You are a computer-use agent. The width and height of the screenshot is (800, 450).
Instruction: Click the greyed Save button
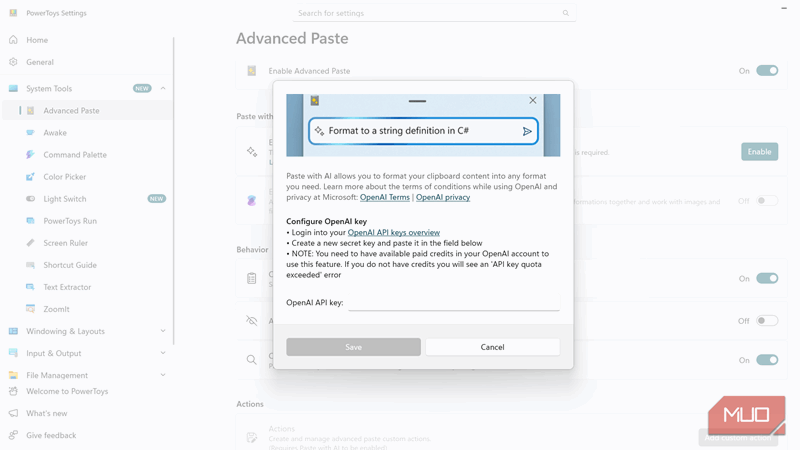click(354, 347)
